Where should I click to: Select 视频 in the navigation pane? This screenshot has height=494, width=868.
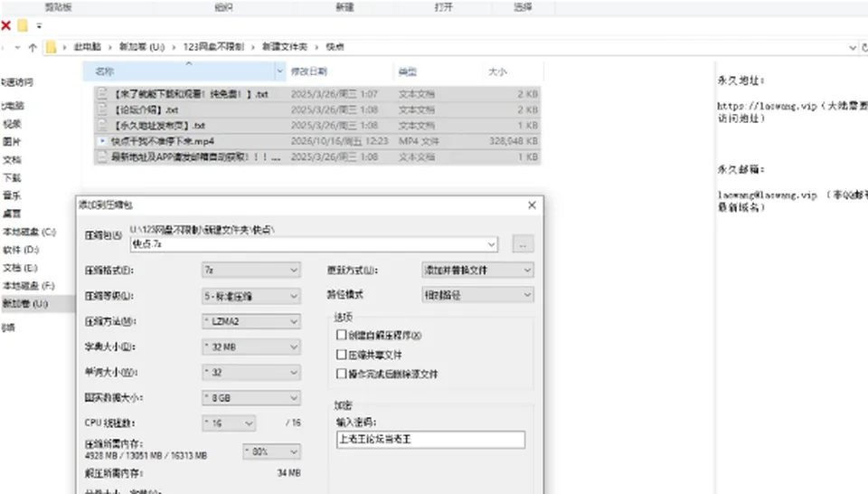click(12, 124)
